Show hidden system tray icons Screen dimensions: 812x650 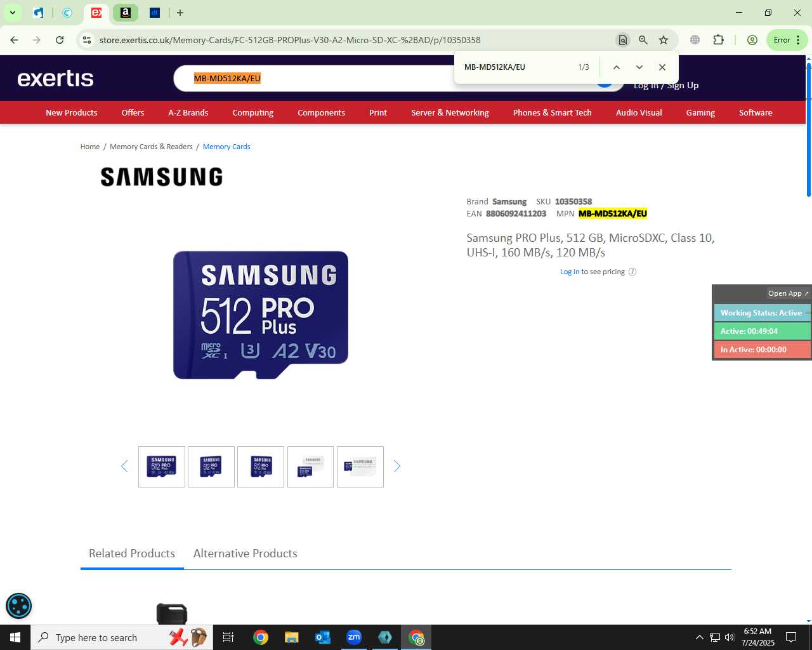699,637
